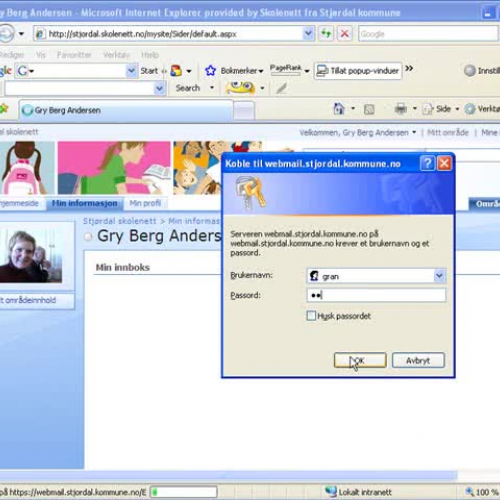Click the Passord input field
The width and height of the screenshot is (500, 500).
[x=376, y=295]
